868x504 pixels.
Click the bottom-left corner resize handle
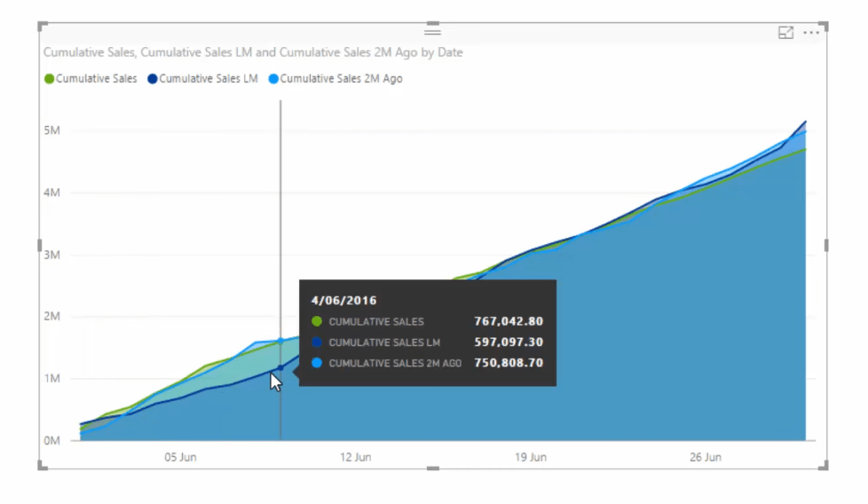tap(42, 465)
